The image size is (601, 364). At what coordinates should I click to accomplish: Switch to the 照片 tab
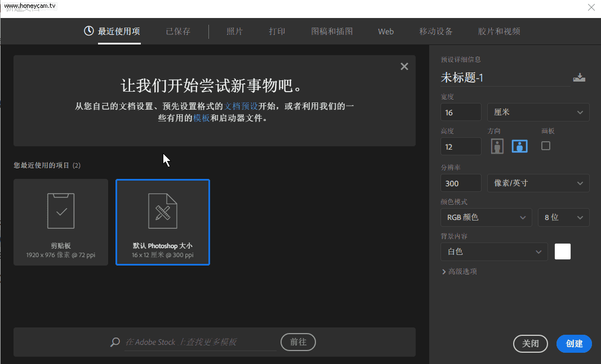pyautogui.click(x=234, y=32)
